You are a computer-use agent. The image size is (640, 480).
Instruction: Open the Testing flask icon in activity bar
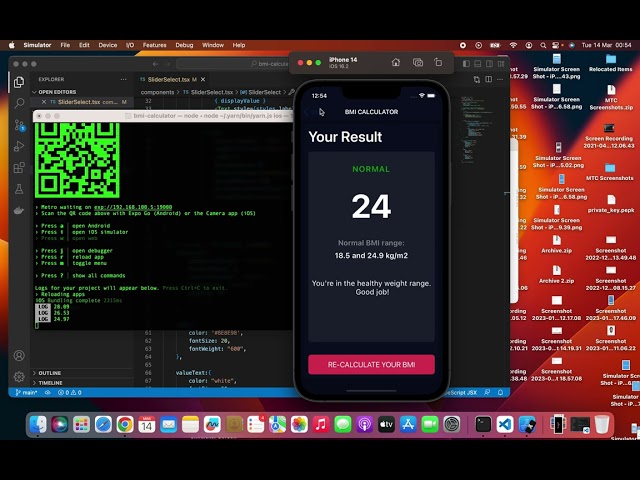pos(19,189)
